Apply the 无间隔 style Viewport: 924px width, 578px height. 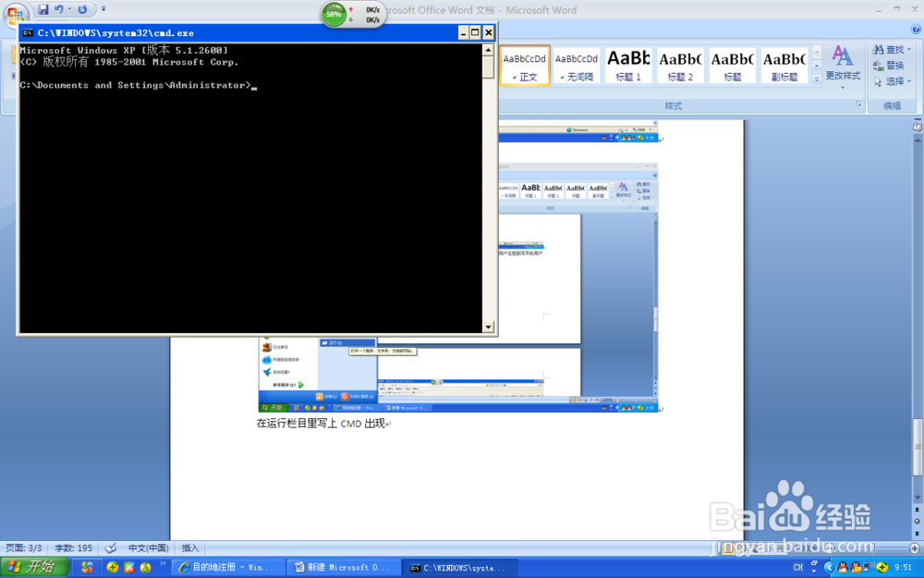(577, 66)
